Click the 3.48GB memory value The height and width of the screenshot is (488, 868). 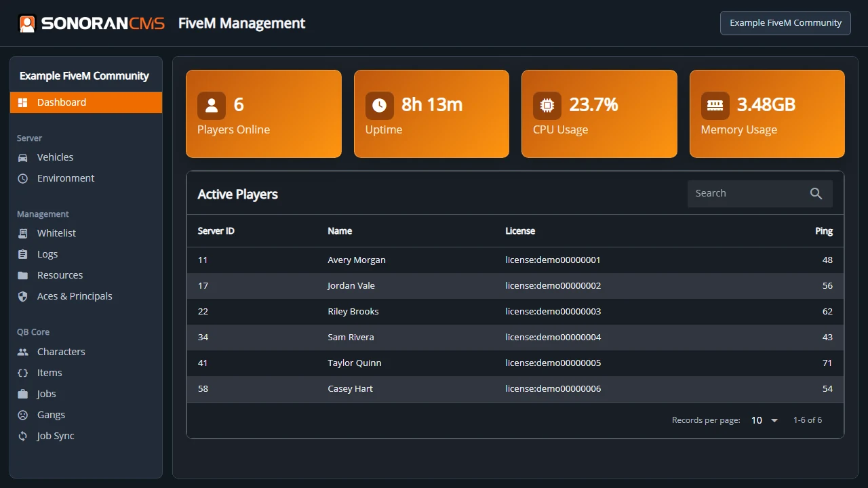pos(766,104)
